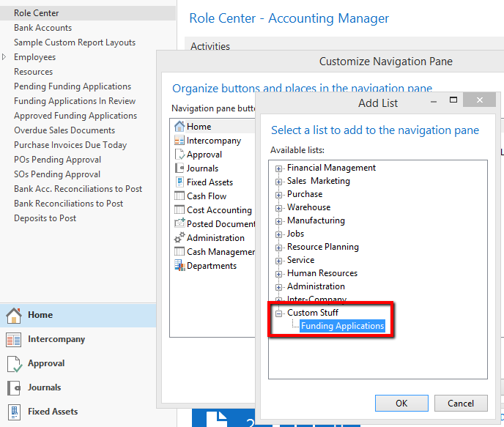Expand the Manufacturing node

click(278, 221)
